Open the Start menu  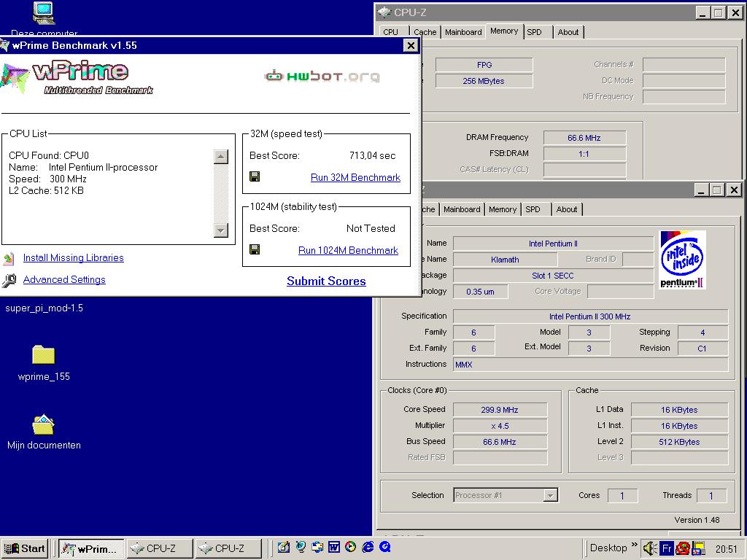(25, 548)
